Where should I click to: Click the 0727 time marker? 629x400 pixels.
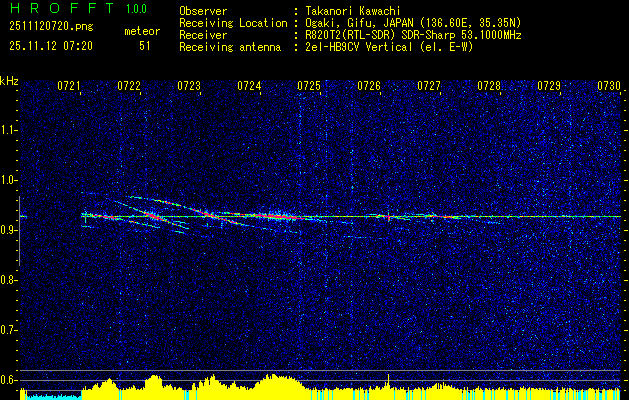coord(429,85)
